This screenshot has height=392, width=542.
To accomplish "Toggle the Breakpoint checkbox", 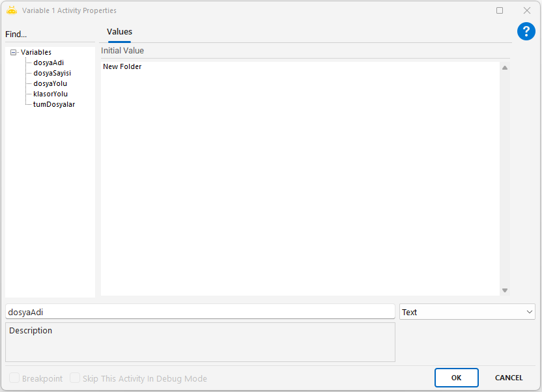I will (x=14, y=378).
